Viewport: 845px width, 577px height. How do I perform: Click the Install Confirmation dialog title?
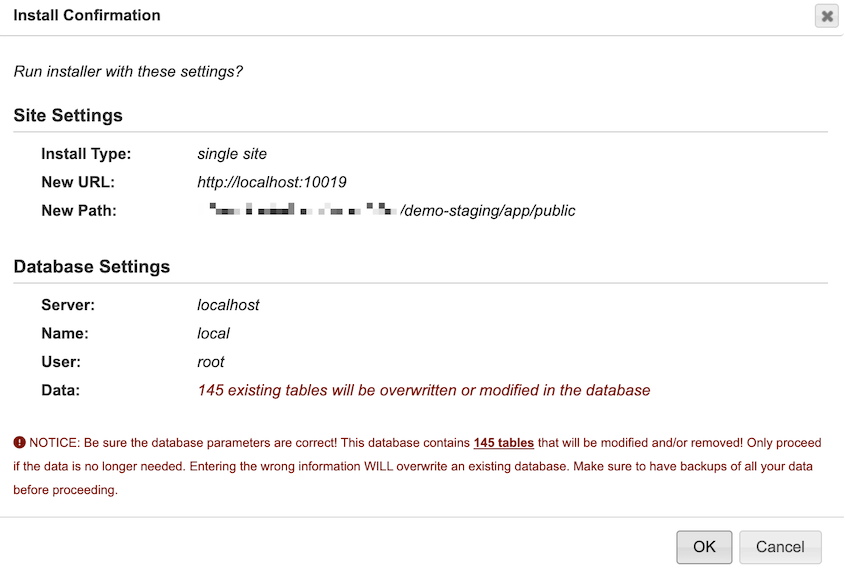(x=86, y=15)
